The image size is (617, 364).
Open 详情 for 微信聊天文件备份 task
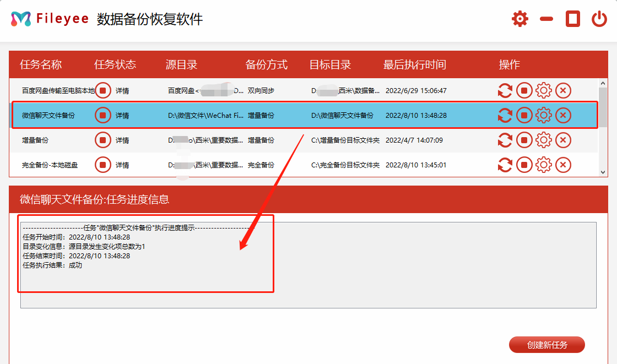click(122, 115)
